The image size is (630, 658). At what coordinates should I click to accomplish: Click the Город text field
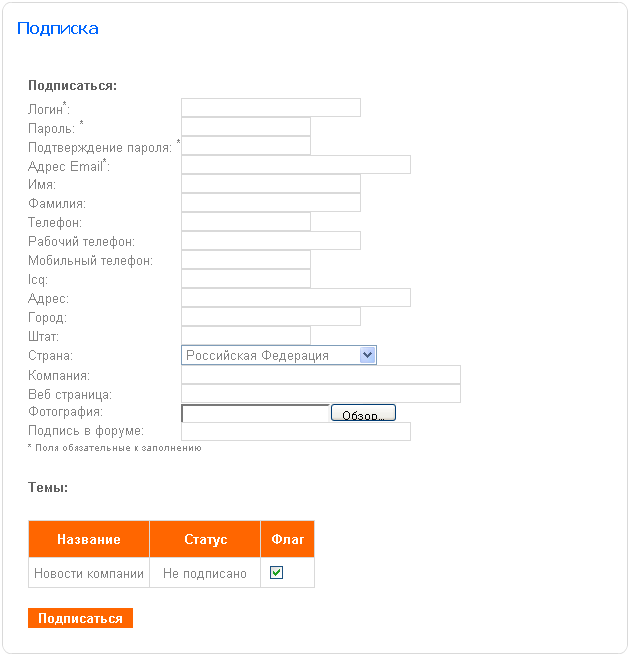tap(270, 317)
